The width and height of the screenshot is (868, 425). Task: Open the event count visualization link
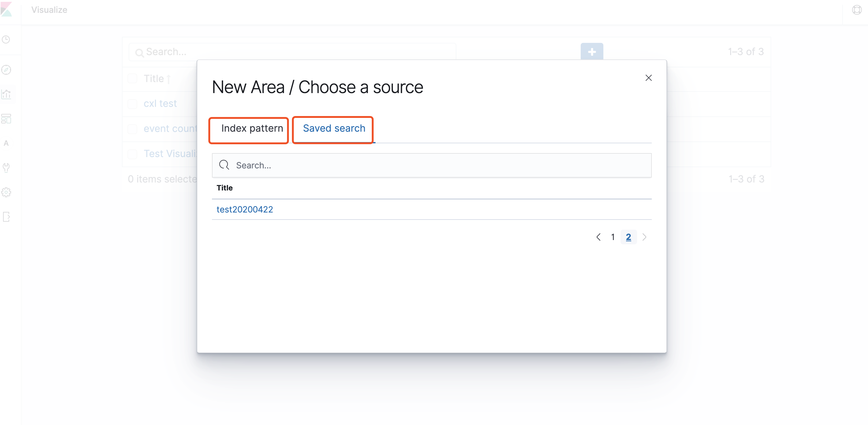tap(170, 129)
